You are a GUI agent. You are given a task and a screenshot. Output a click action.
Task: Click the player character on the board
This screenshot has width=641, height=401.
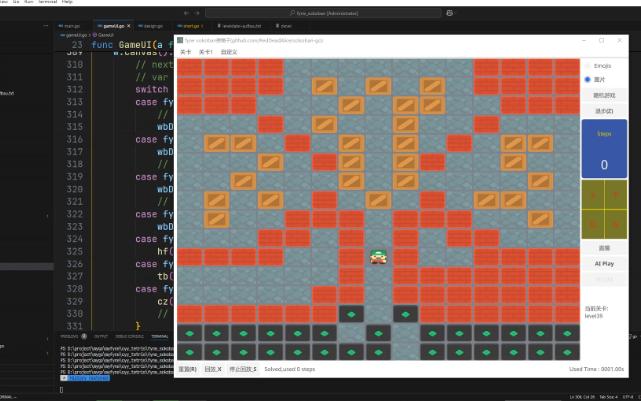pos(379,257)
